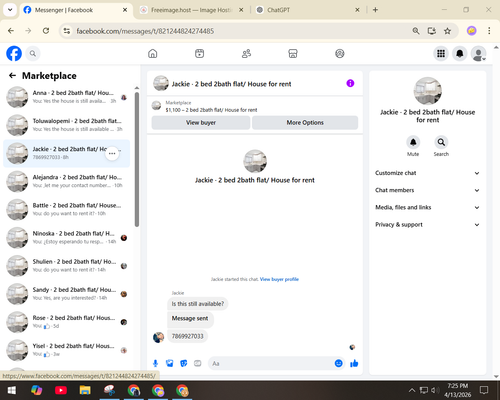Click the message bubble 7869927033
The image size is (500, 400).
(187, 336)
